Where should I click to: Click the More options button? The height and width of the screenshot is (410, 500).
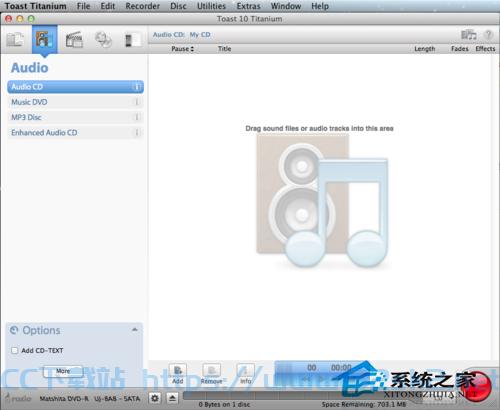[x=63, y=371]
